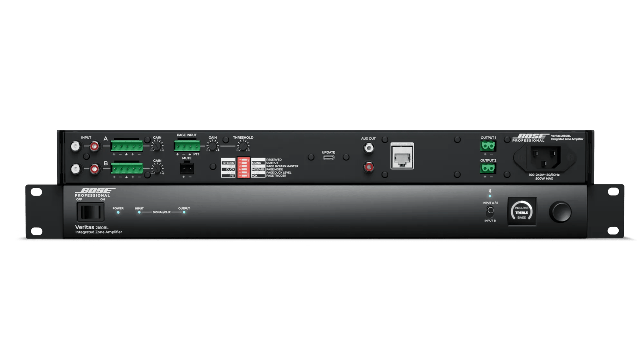Click the Input B red RCA jack

pyautogui.click(x=94, y=169)
